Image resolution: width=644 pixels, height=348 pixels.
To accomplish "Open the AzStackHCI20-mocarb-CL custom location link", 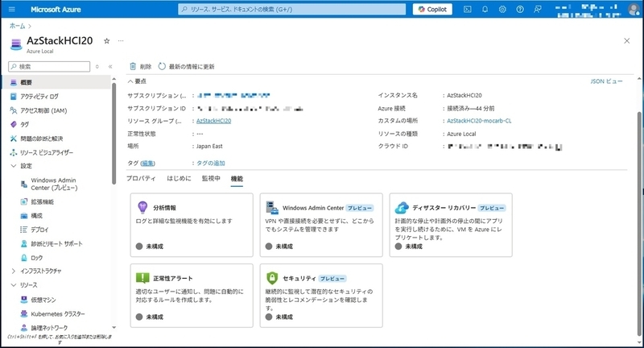I will (x=479, y=121).
